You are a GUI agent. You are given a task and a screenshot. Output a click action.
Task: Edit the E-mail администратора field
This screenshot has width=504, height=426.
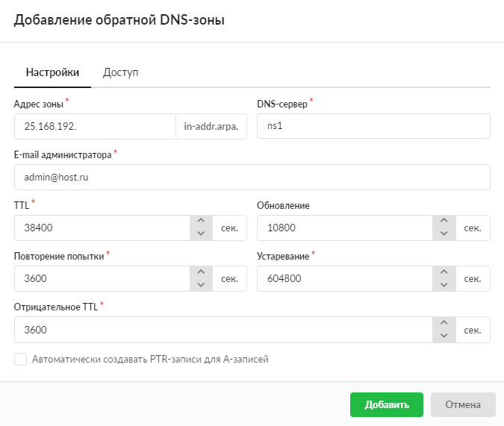tap(252, 178)
